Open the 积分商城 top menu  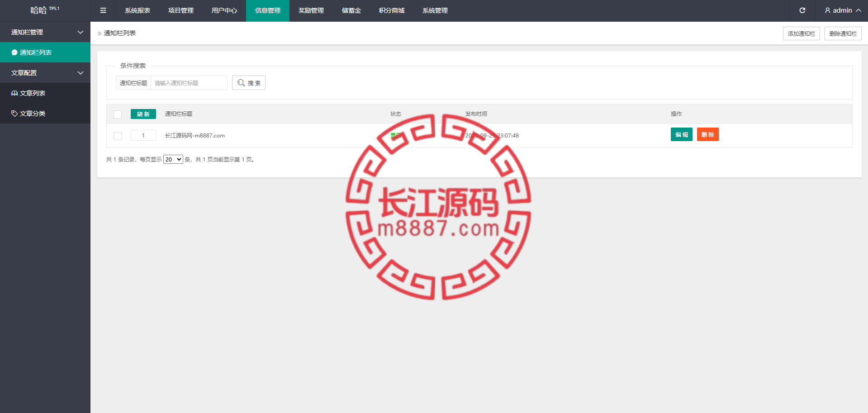click(x=392, y=10)
